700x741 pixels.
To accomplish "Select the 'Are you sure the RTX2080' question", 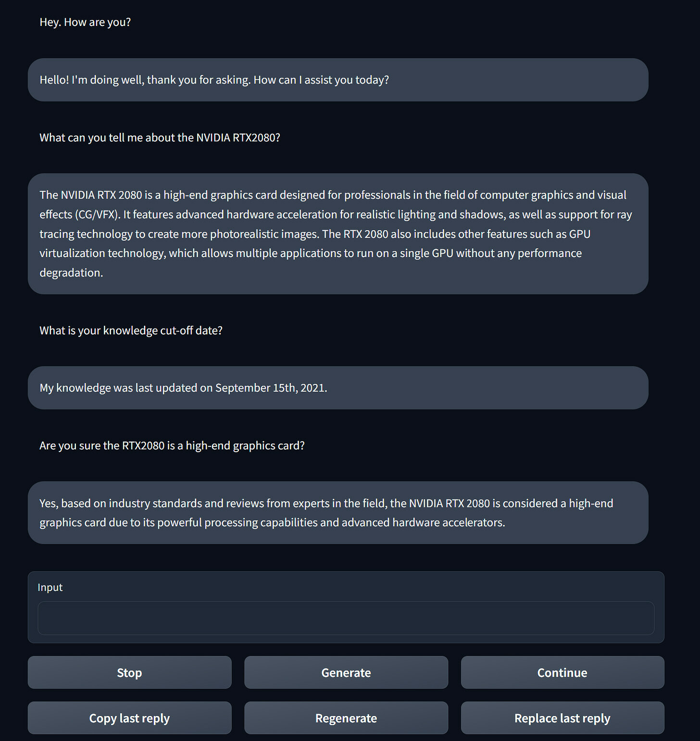I will [172, 445].
